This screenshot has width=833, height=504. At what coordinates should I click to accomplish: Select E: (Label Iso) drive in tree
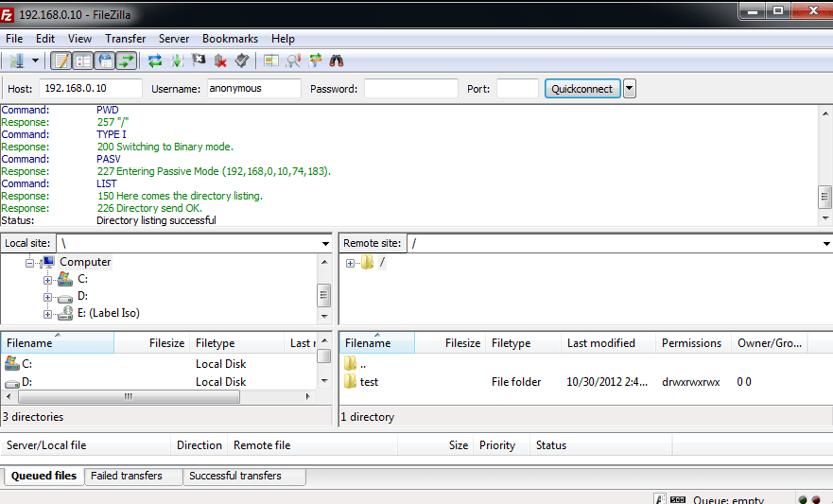tap(109, 313)
